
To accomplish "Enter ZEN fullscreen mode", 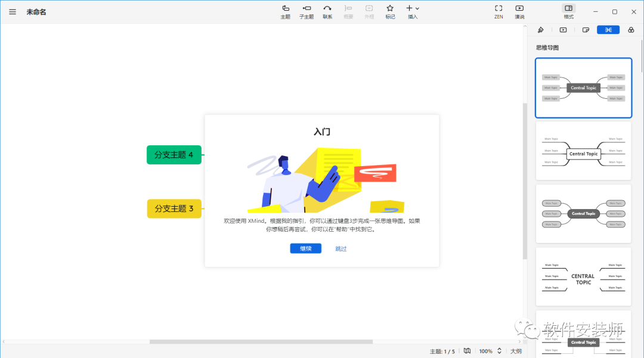I will 499,12.
